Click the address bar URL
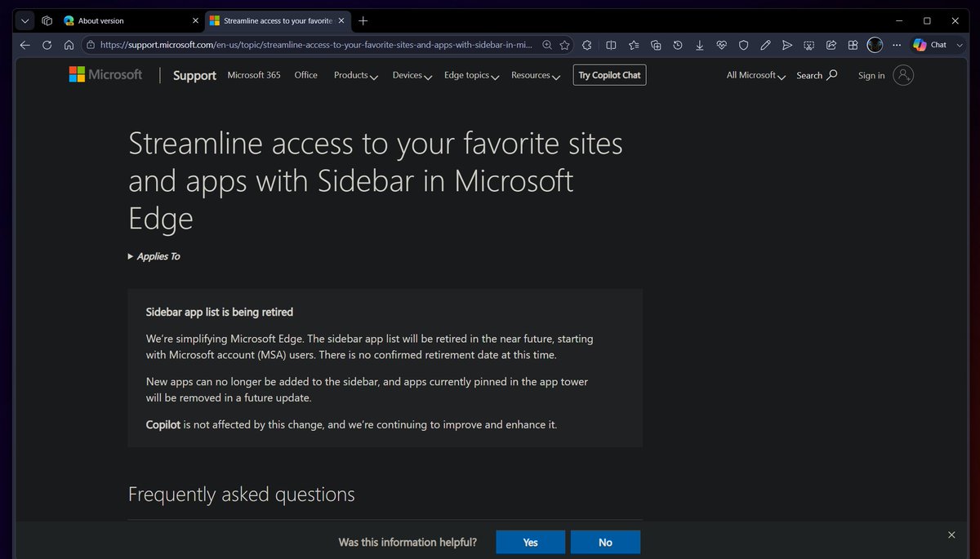Screen dimensions: 980x559 point(317,45)
